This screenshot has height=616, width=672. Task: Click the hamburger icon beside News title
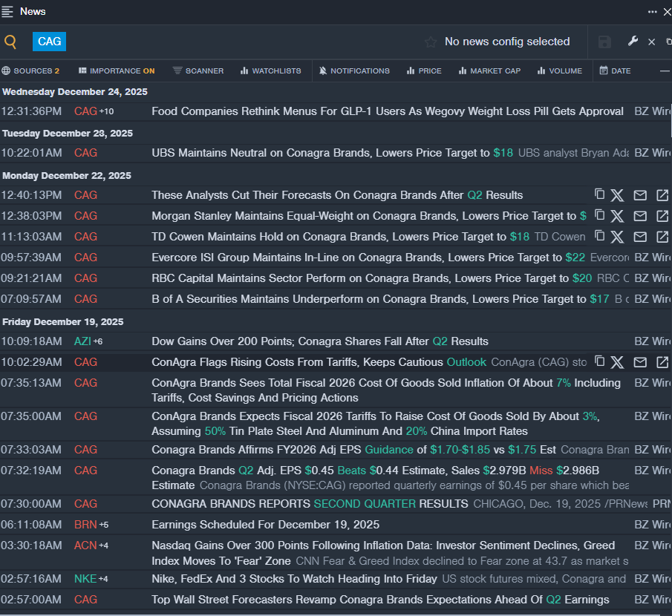coord(7,12)
